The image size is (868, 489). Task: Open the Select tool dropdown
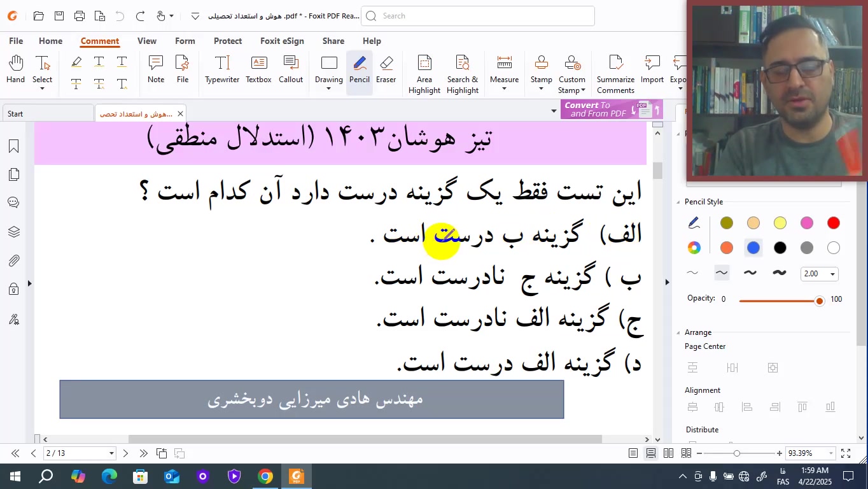[42, 89]
